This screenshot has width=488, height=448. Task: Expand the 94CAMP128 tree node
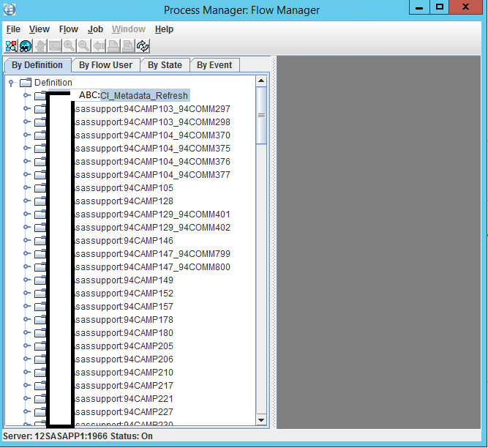(x=27, y=201)
